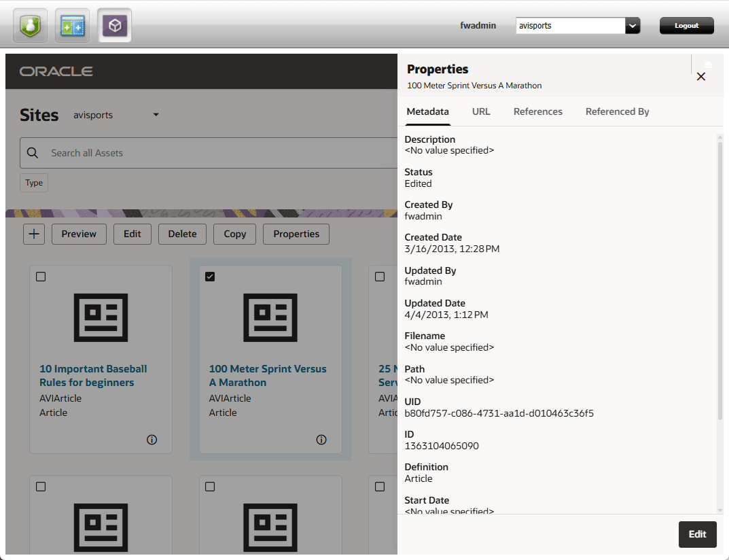
Task: Click the info icon on Baseball Rules card
Action: pos(152,440)
